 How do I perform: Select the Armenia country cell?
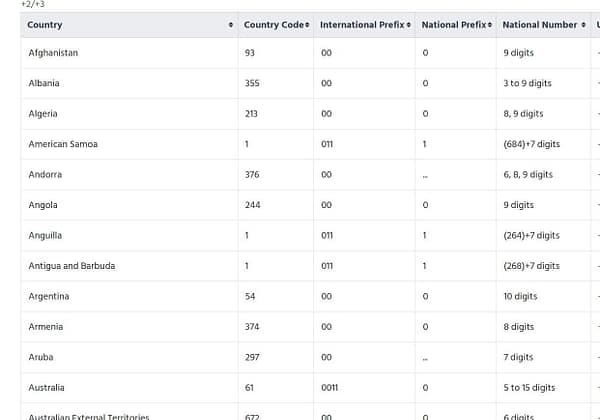(46, 327)
